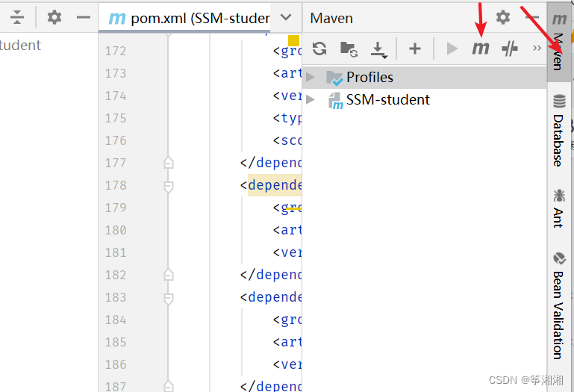Click Generate Sources and Update Folders icon
The width and height of the screenshot is (574, 392).
(349, 49)
